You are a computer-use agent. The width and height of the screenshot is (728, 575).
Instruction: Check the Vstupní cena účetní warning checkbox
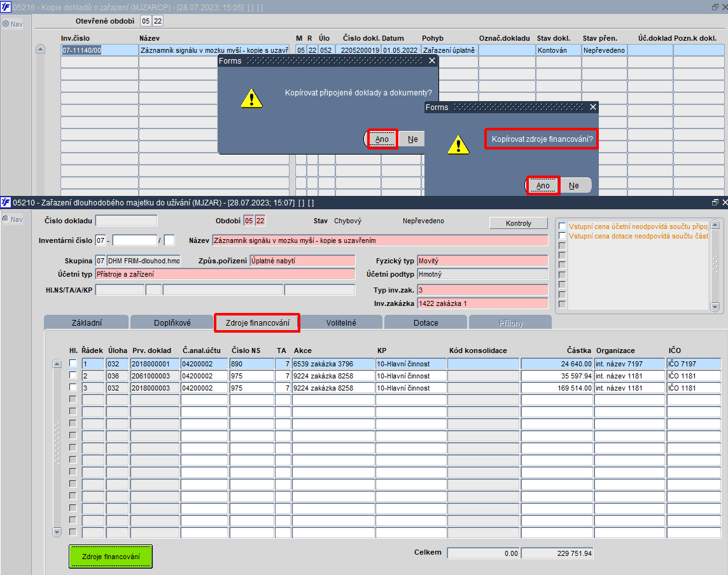click(563, 226)
